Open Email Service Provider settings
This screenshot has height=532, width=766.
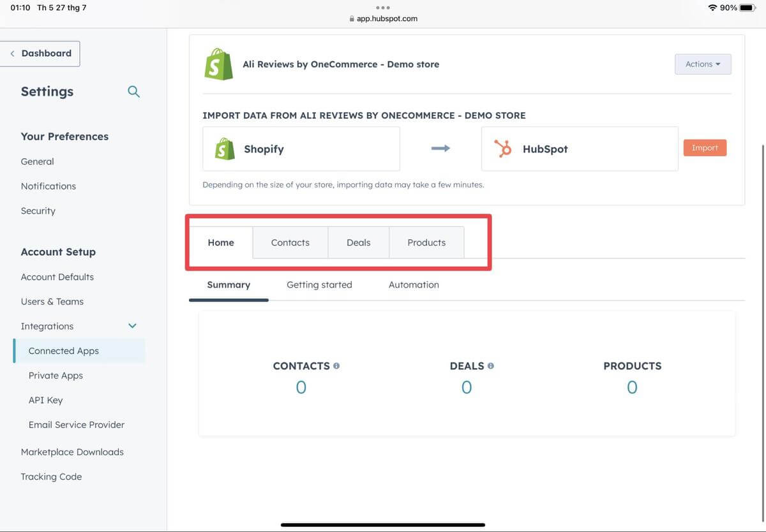click(77, 425)
